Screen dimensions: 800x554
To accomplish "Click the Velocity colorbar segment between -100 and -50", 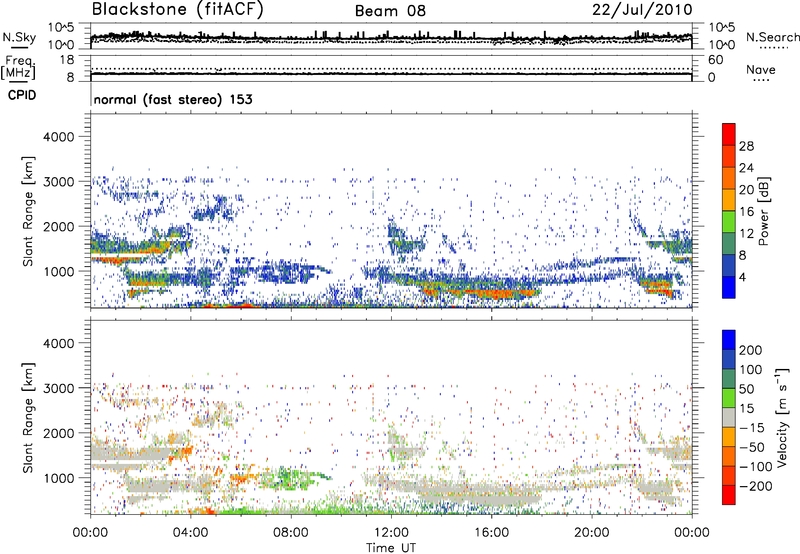I will click(729, 457).
